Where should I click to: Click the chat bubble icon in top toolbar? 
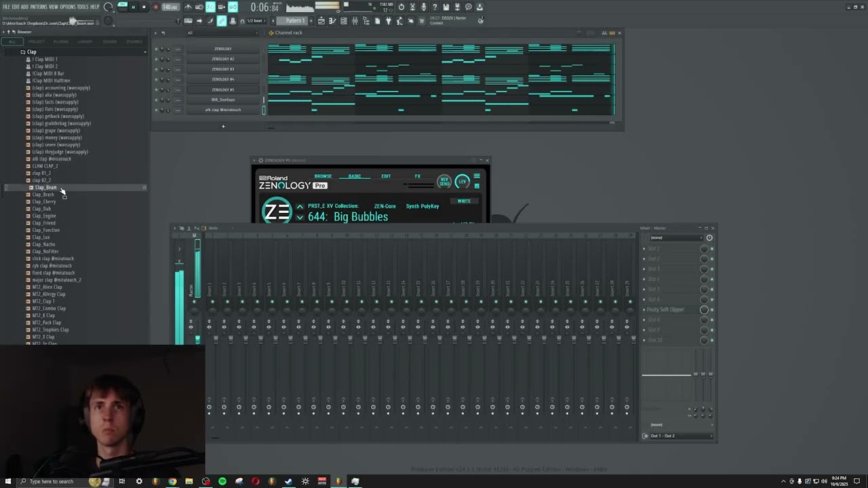[x=468, y=7]
